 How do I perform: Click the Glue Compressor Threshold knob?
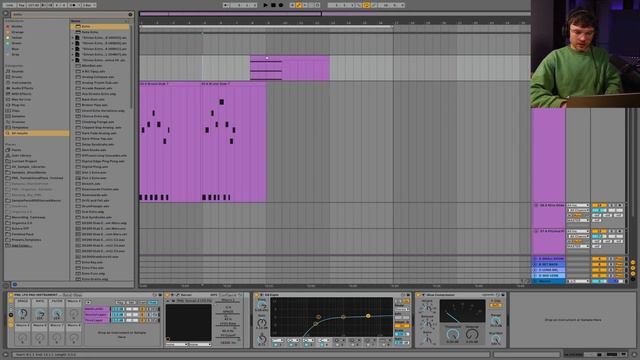coord(452,334)
